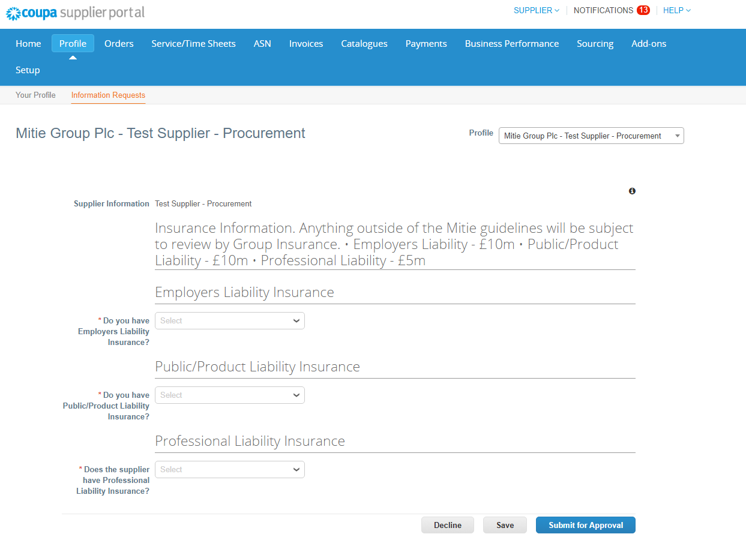The height and width of the screenshot is (540, 746).
Task: Click the Coupa supplier portal logo
Action: (76, 13)
